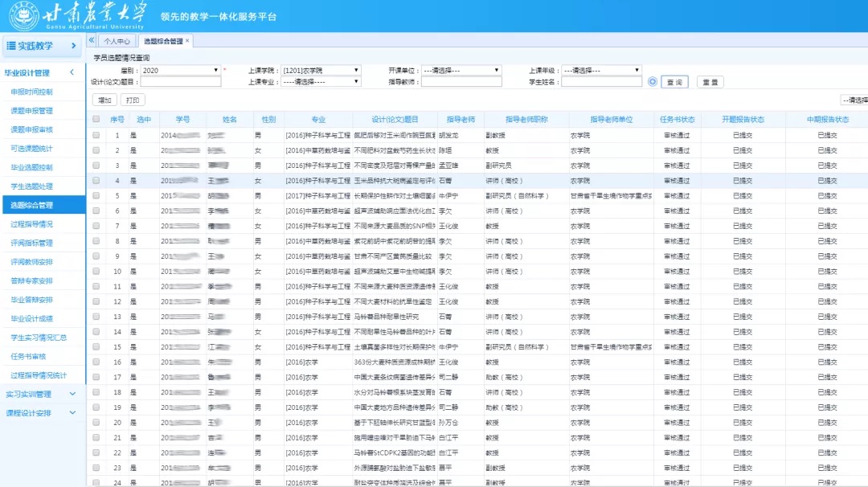Open 课题申报管理 in the sidebar
This screenshot has height=487, width=868.
[x=32, y=111]
